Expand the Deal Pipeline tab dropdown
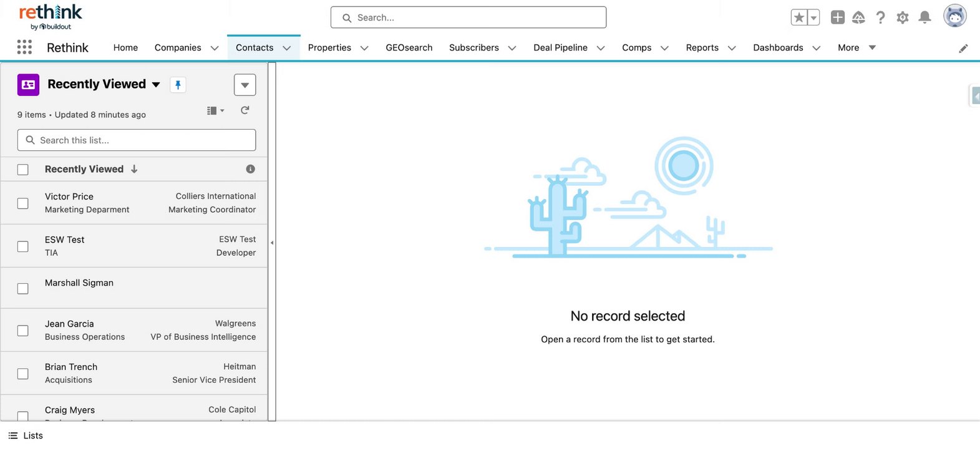980x449 pixels. point(601,48)
